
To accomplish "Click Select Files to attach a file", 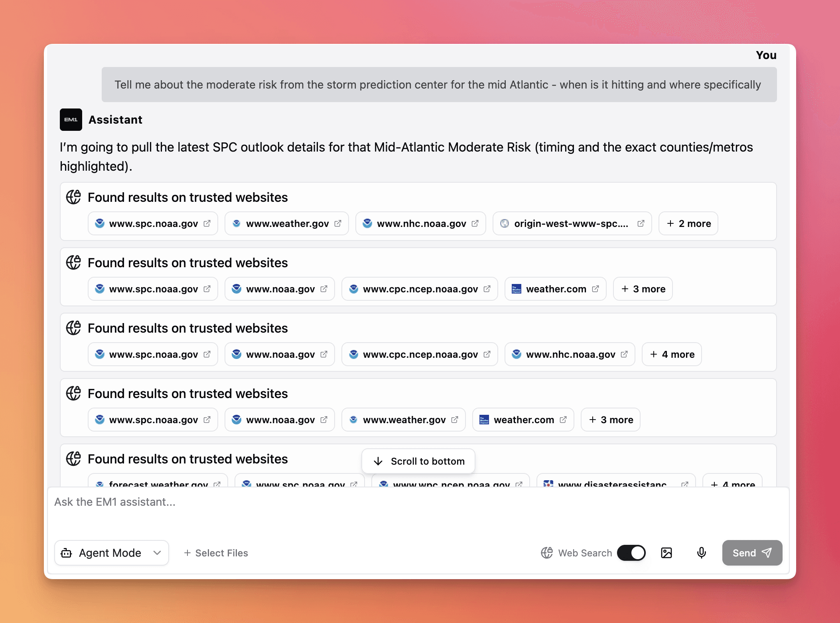I will pyautogui.click(x=216, y=553).
